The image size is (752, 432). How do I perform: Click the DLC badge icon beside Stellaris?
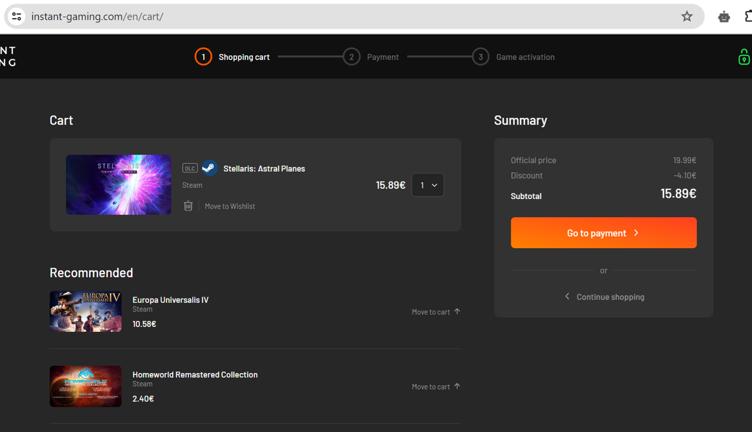pyautogui.click(x=190, y=168)
